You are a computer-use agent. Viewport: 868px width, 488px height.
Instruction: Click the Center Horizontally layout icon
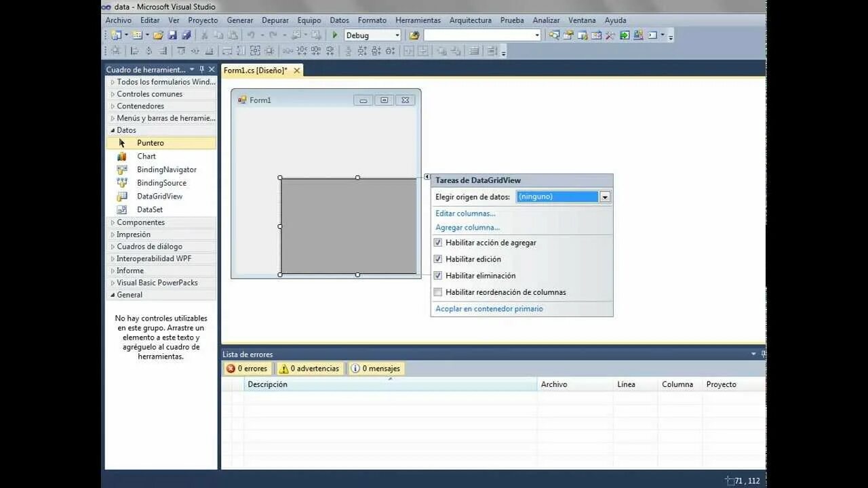(x=409, y=51)
